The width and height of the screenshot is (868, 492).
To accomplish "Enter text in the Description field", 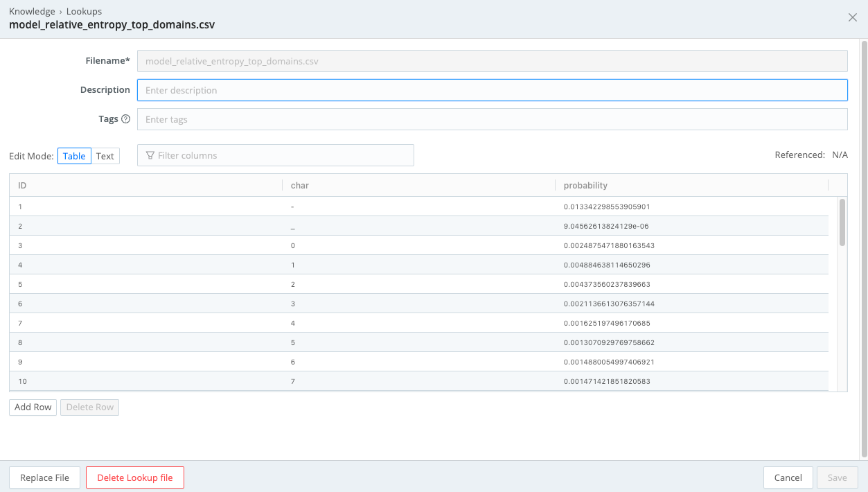I will (x=492, y=90).
